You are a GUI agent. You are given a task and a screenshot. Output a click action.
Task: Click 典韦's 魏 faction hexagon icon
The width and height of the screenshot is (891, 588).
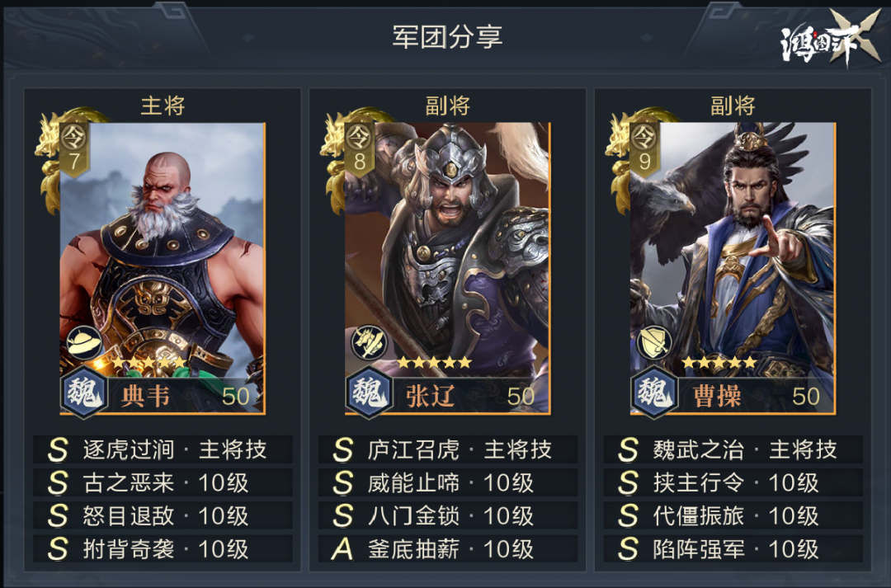[84, 393]
